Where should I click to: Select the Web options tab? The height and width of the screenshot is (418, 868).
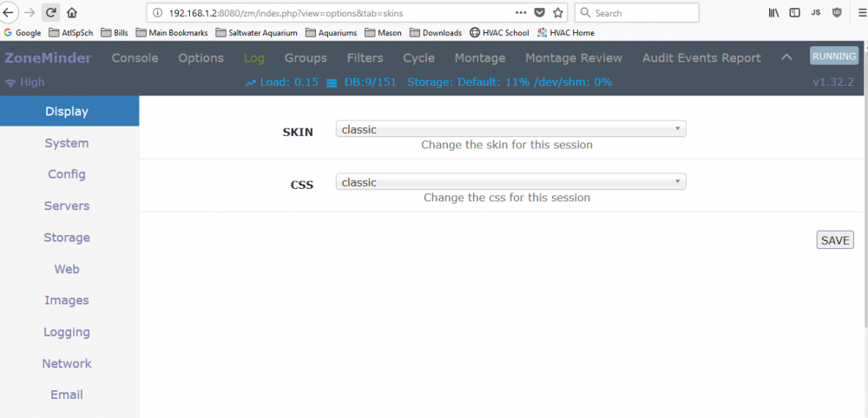tap(67, 269)
